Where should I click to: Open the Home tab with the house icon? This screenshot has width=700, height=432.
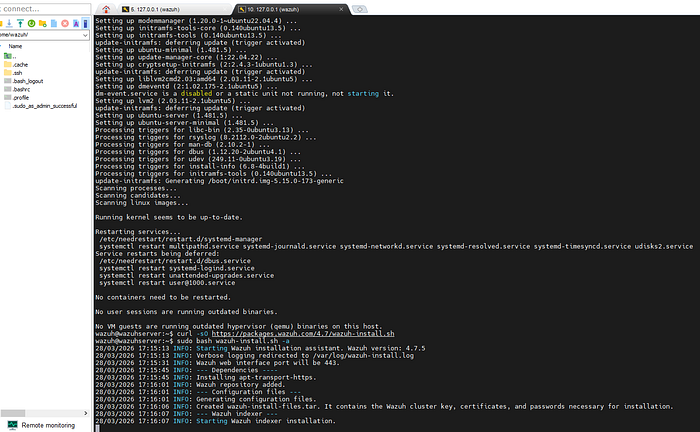(106, 9)
